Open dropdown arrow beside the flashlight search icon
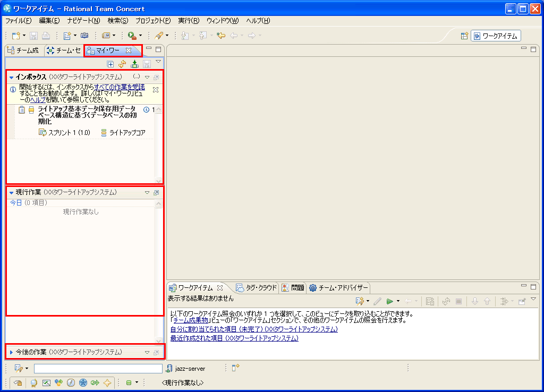Screen dimensions: 544x392 pos(167,36)
